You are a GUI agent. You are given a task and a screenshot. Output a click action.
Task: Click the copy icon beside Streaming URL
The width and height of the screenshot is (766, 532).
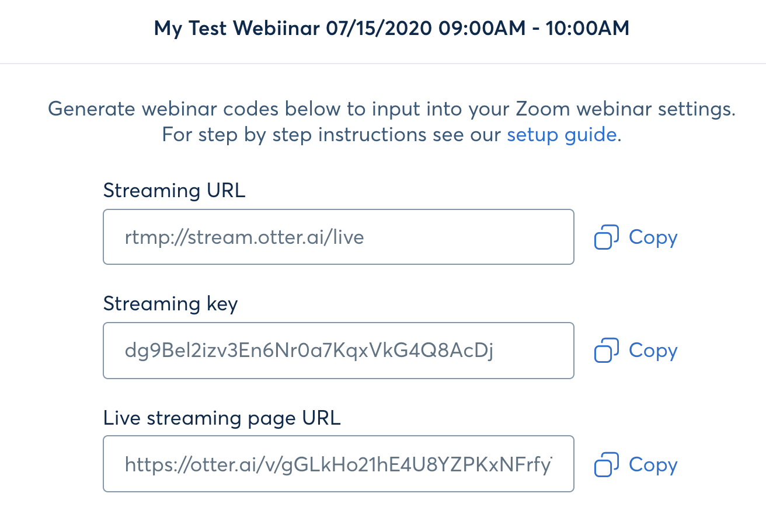606,238
